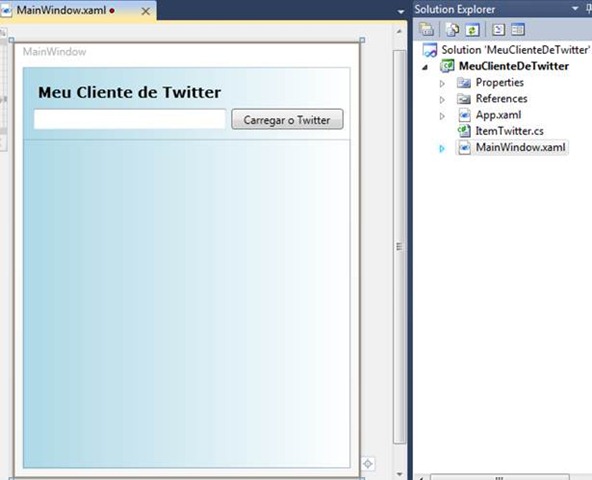Click the username text box in designer
The image size is (592, 480).
point(130,119)
